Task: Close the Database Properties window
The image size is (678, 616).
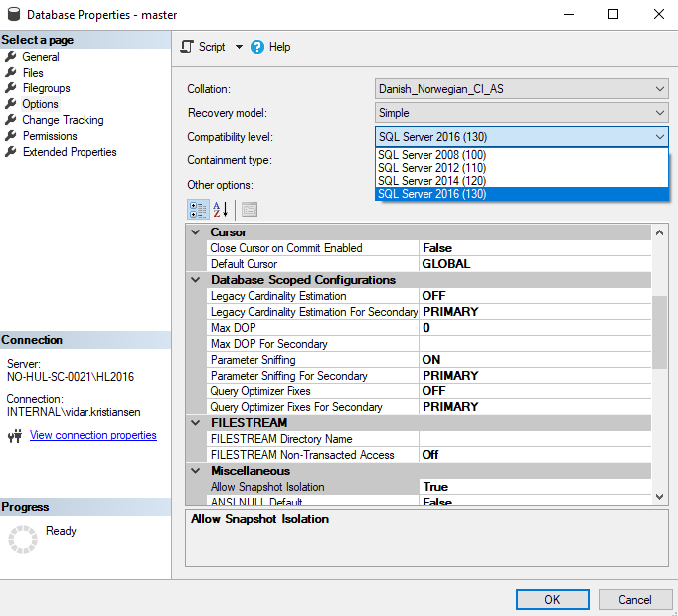Action: pos(658,14)
